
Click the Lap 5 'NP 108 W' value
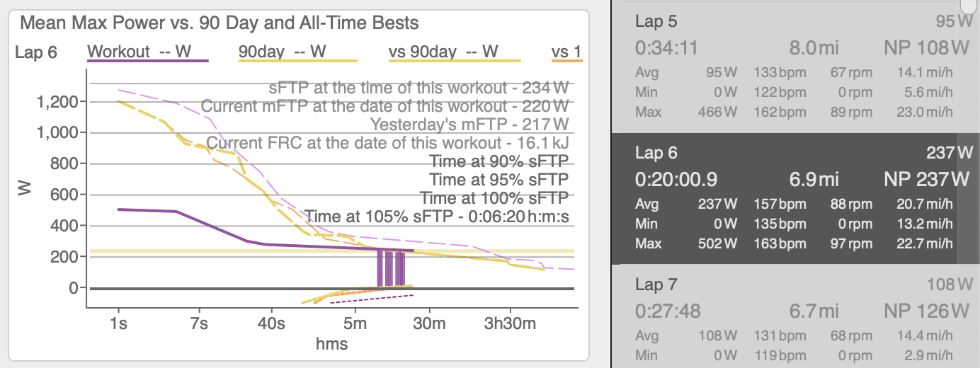point(926,48)
